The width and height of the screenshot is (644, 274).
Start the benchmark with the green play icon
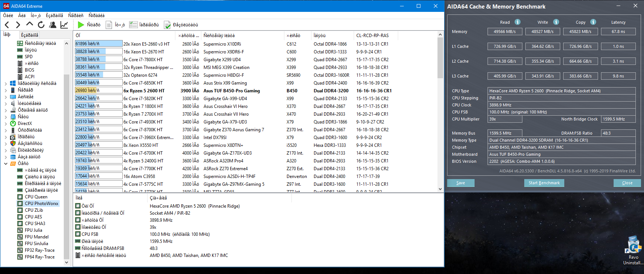coord(81,25)
